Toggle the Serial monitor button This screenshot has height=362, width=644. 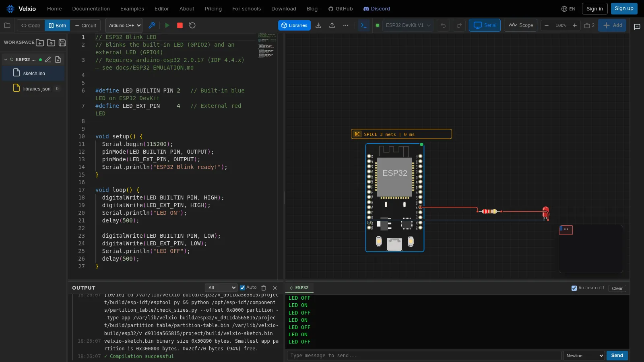click(x=485, y=25)
